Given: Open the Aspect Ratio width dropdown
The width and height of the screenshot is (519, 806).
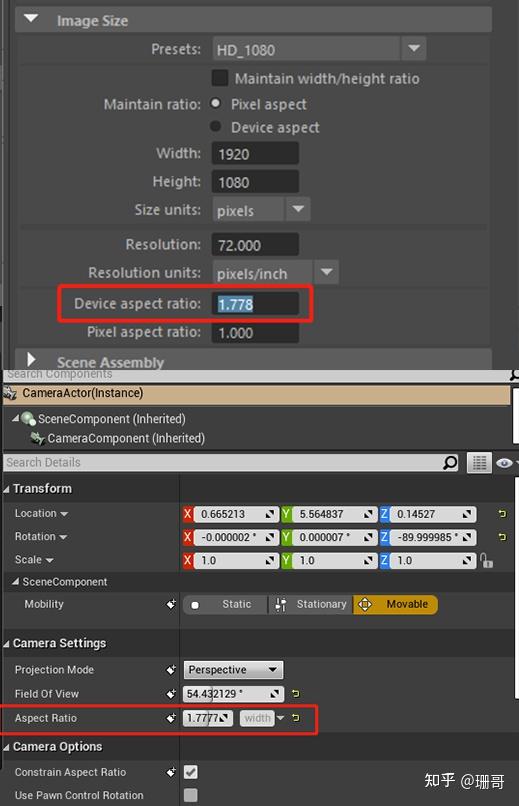Looking at the screenshot, I should (262, 718).
